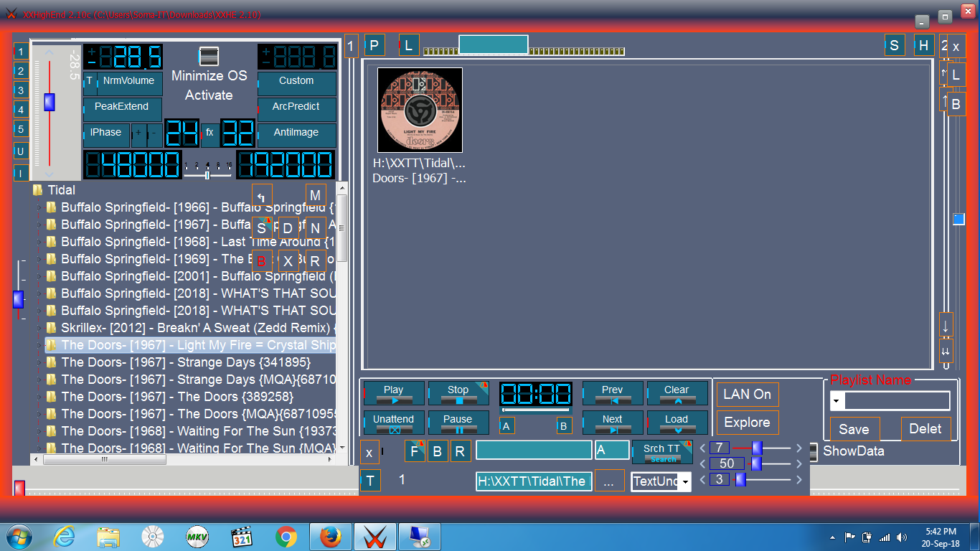This screenshot has width=980, height=551.
Task: Click the Stop button
Action: [458, 393]
